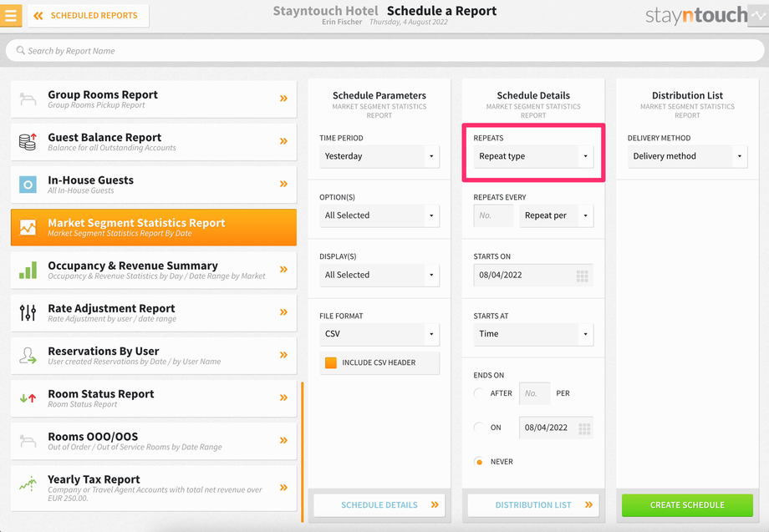Toggle the Include CSV Header checkbox
Viewport: 769px width, 532px height.
[x=331, y=362]
